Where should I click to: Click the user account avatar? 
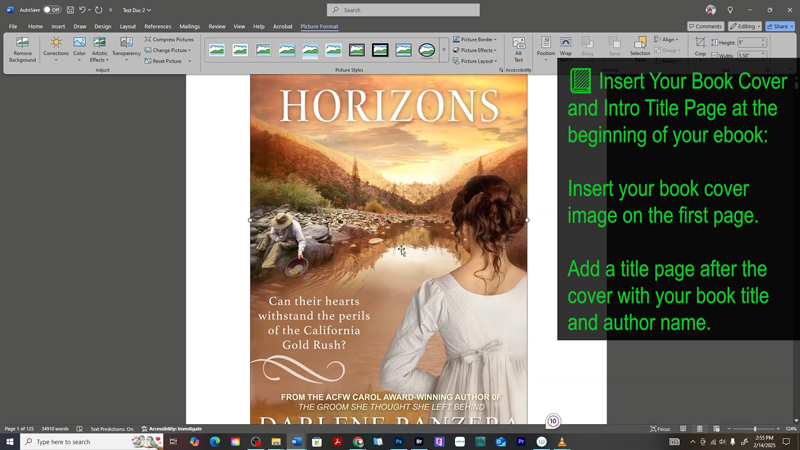click(710, 10)
